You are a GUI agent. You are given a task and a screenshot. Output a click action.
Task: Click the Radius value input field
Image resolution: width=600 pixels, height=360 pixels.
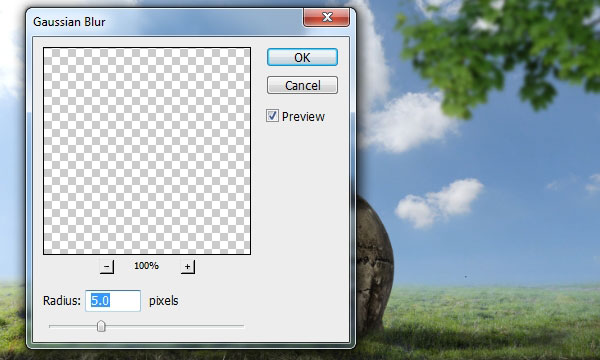coord(113,301)
